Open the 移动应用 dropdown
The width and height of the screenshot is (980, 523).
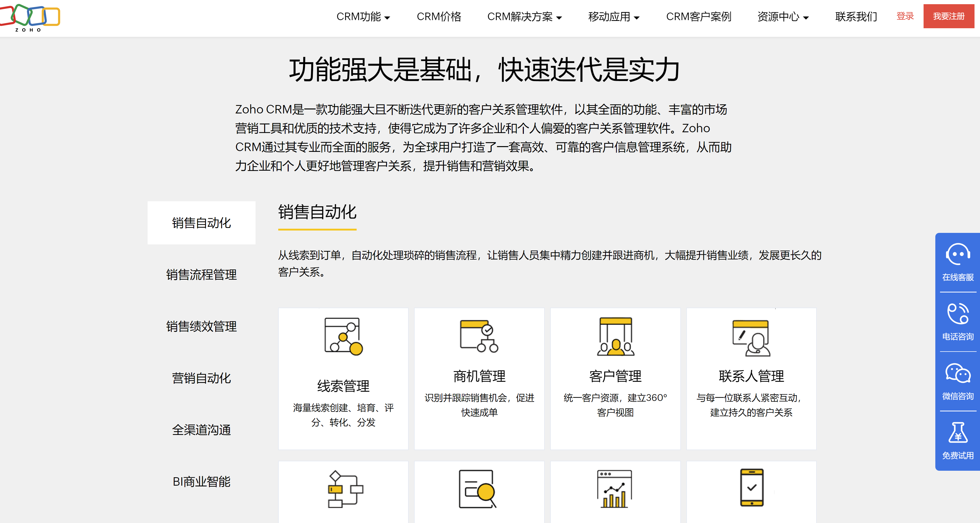point(613,17)
